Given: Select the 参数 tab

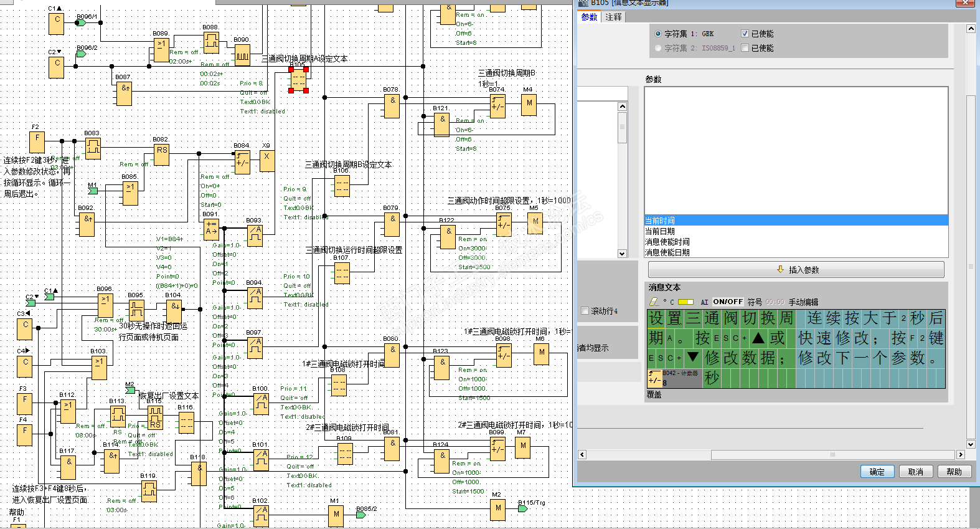Looking at the screenshot, I should pos(589,17).
